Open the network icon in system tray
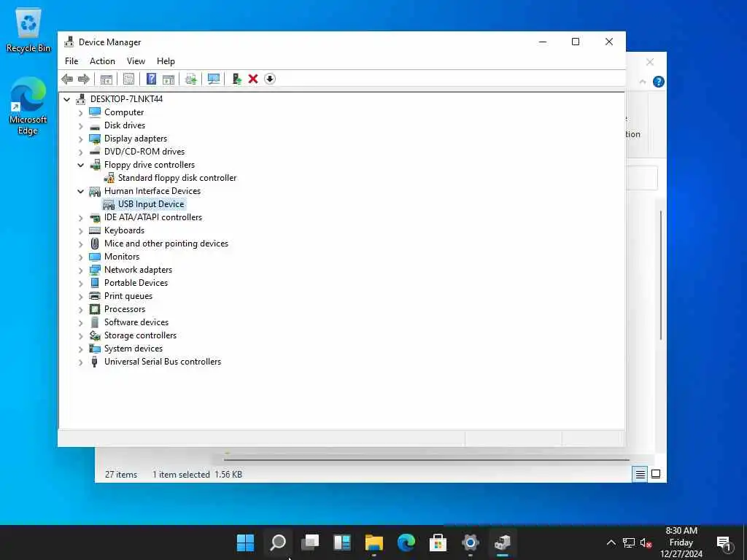 [629, 542]
